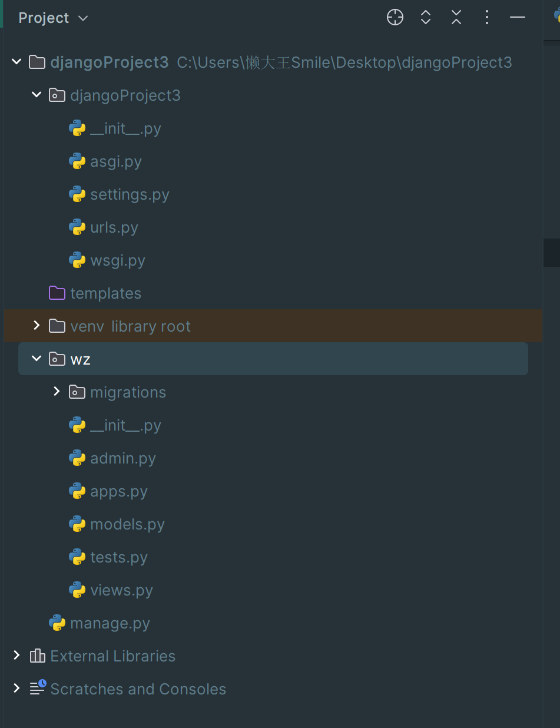Select admin.py file
The image size is (560, 728).
(122, 458)
